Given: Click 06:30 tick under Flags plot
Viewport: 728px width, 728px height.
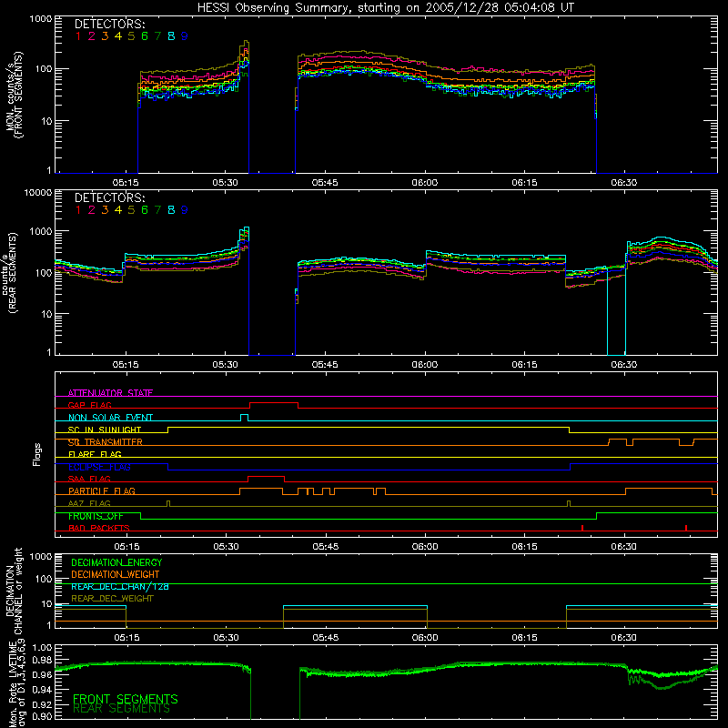Looking at the screenshot, I should click(624, 547).
